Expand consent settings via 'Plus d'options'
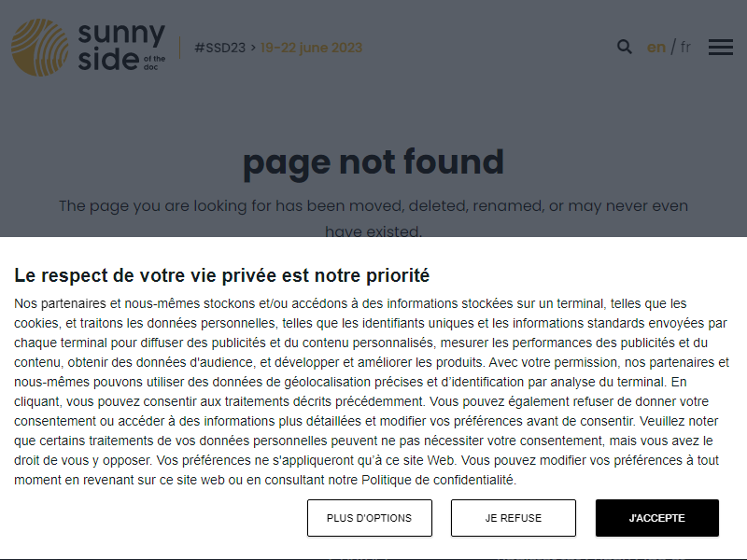 coord(369,518)
